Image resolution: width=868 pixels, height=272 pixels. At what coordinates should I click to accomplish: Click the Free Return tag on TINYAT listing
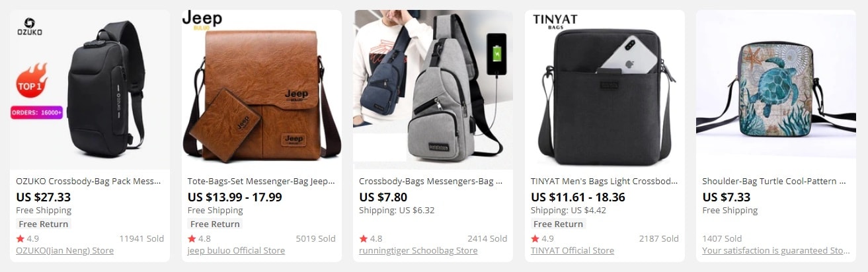coord(558,224)
